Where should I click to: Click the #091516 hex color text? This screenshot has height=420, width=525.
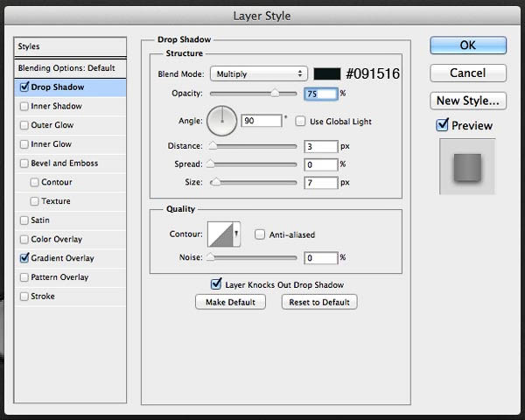[373, 73]
